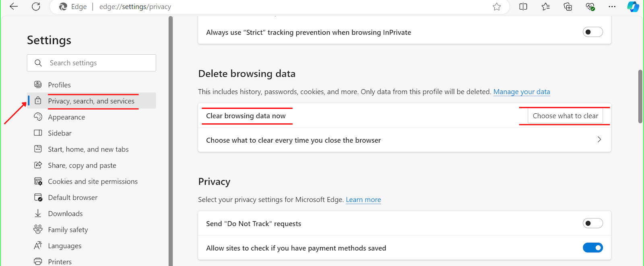Click the page's vertical scrollbar thumb
This screenshot has height=266, width=644.
(x=640, y=96)
